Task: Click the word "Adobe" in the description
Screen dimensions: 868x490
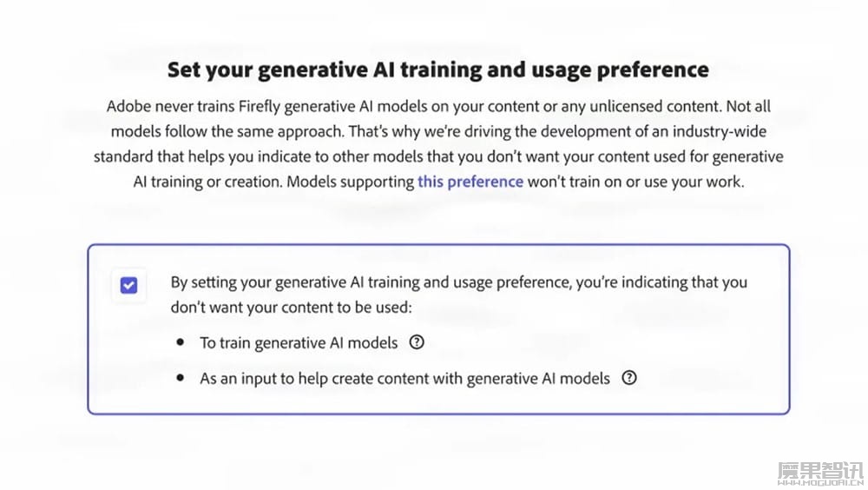Action: (128, 106)
